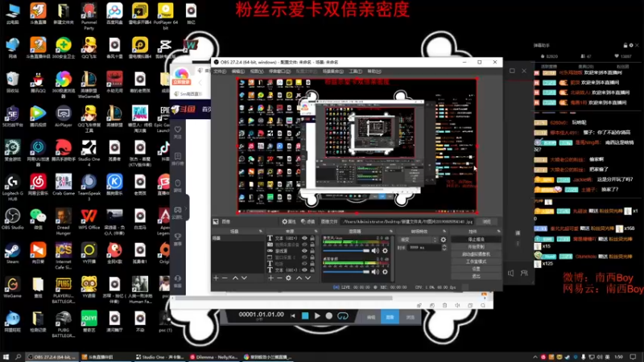Open Steam desktop shortcut
This screenshot has height=362, width=644.
[12, 253]
